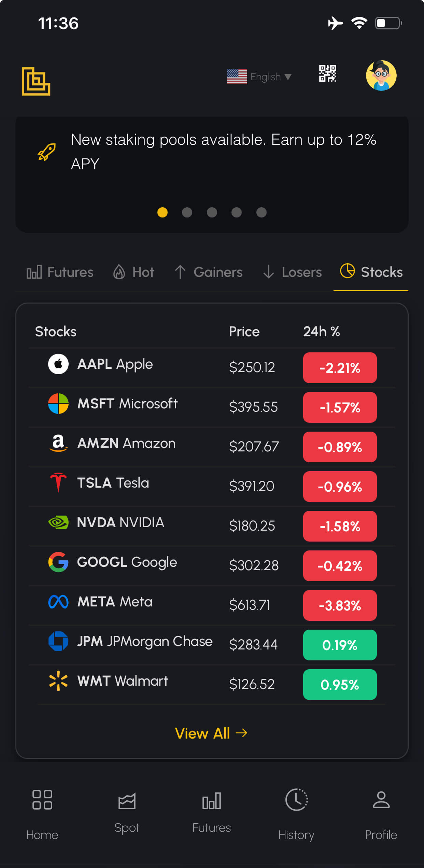Tap the staking pools announcement banner

pyautogui.click(x=224, y=152)
